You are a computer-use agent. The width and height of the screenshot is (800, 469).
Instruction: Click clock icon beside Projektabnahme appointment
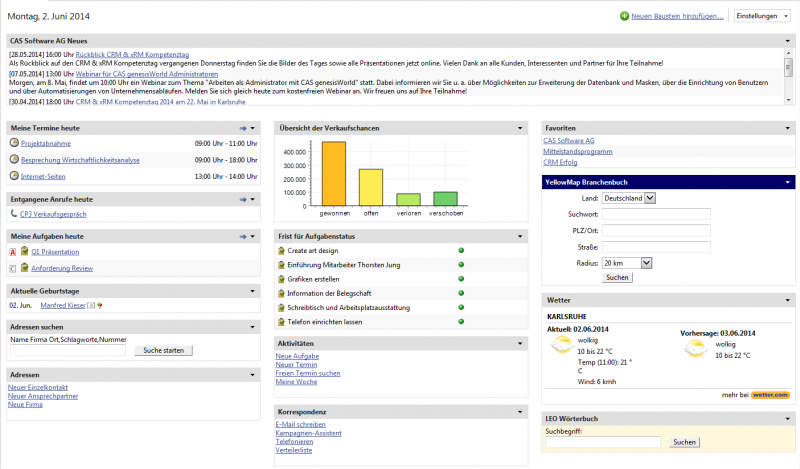tap(14, 143)
